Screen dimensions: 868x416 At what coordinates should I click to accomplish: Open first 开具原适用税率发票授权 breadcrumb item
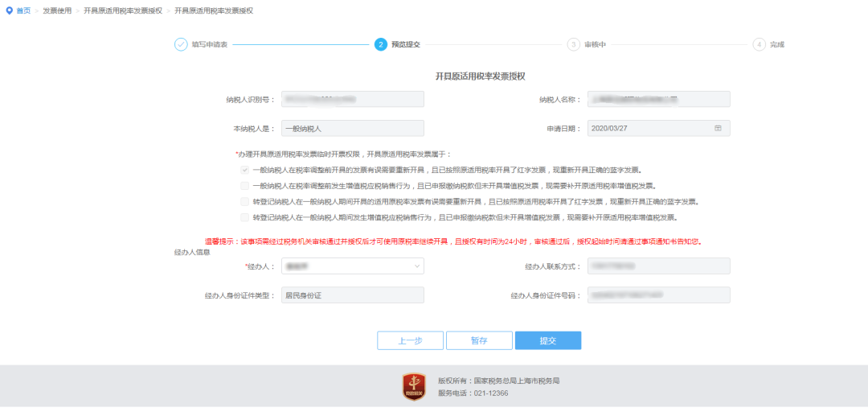[x=123, y=10]
